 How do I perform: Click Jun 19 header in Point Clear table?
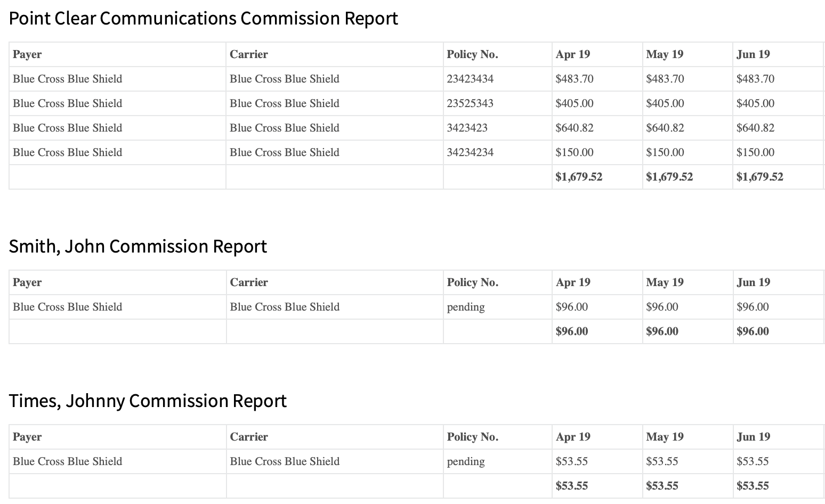[753, 54]
